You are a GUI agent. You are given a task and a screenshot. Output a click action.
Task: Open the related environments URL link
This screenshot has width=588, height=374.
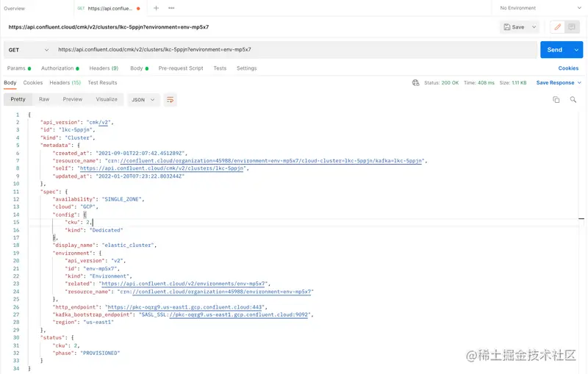(x=183, y=284)
